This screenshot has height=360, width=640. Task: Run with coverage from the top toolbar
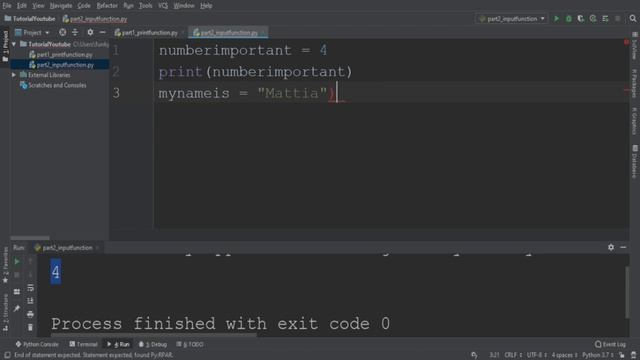pyautogui.click(x=580, y=19)
